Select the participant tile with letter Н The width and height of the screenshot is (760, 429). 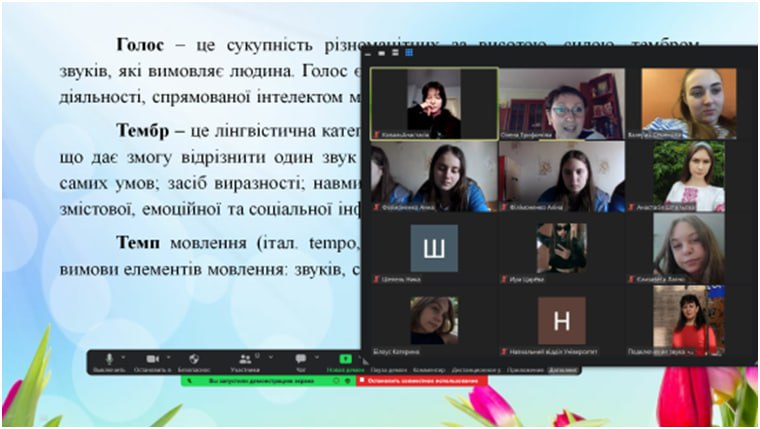tap(562, 320)
